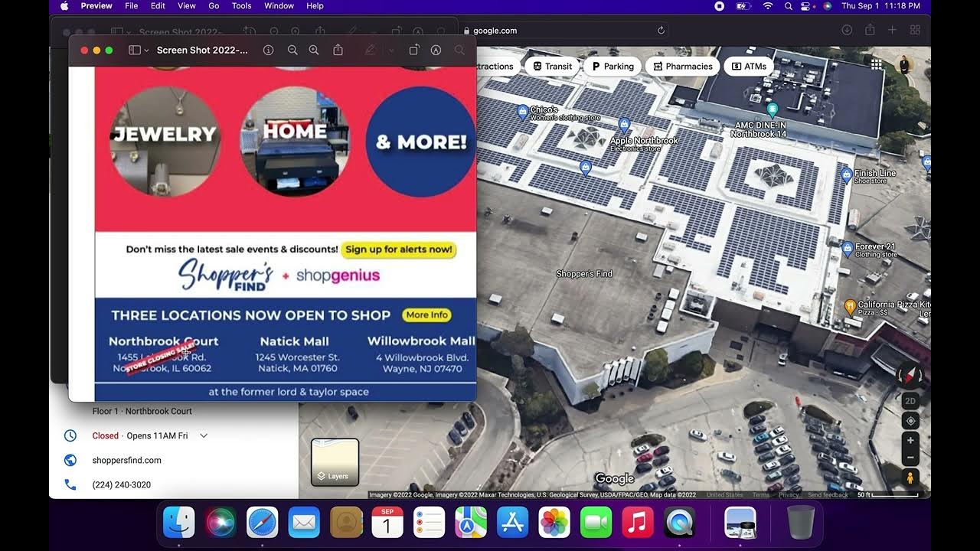
Task: Zoom in on the Google map
Action: (910, 441)
